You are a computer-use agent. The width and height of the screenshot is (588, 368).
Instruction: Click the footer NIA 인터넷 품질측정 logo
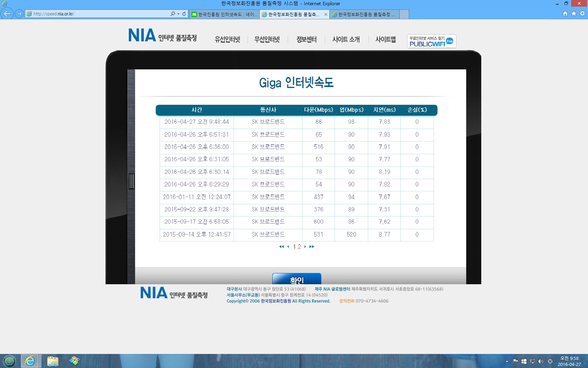pyautogui.click(x=174, y=293)
